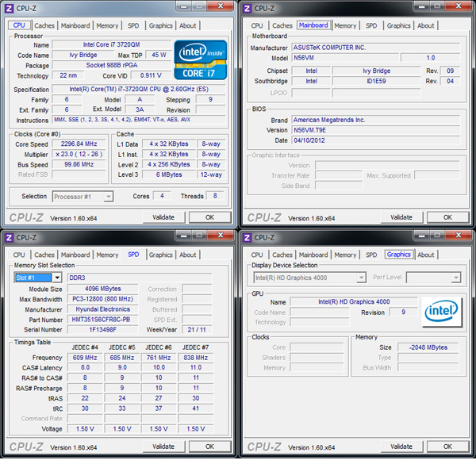Click Module Size value 4096 MBytes
The height and width of the screenshot is (460, 476).
tap(103, 289)
